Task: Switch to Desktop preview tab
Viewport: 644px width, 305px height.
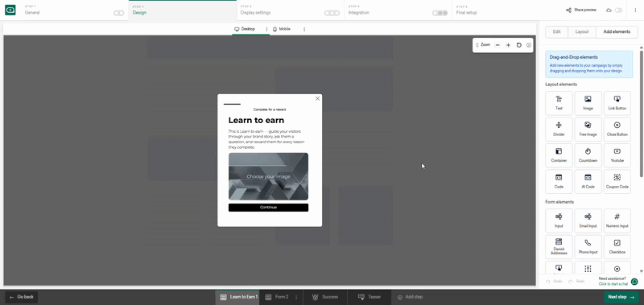Action: click(245, 29)
